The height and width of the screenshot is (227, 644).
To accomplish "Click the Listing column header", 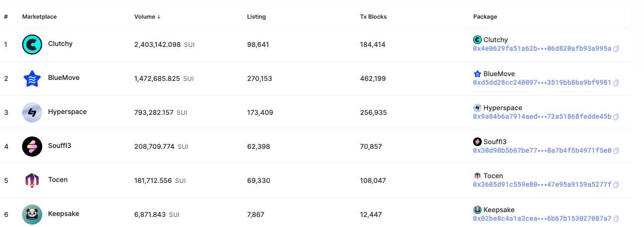I will coord(256,17).
